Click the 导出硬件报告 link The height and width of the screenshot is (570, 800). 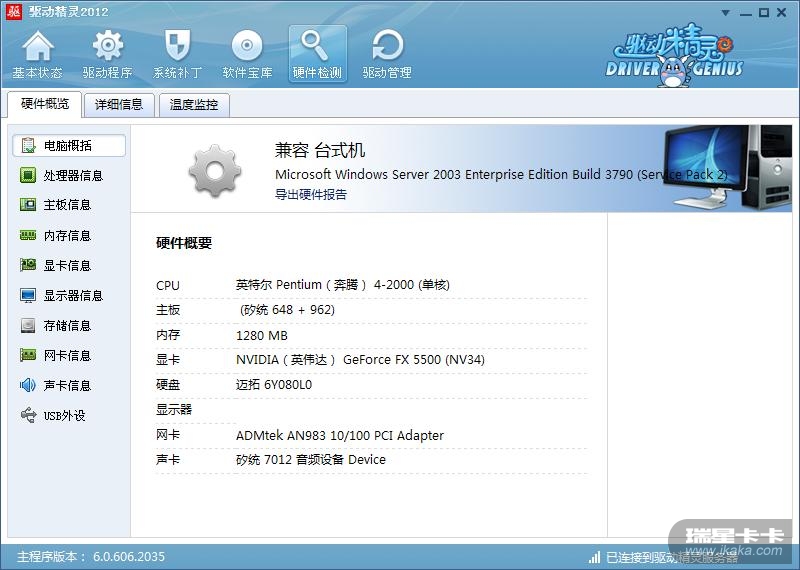[x=311, y=194]
